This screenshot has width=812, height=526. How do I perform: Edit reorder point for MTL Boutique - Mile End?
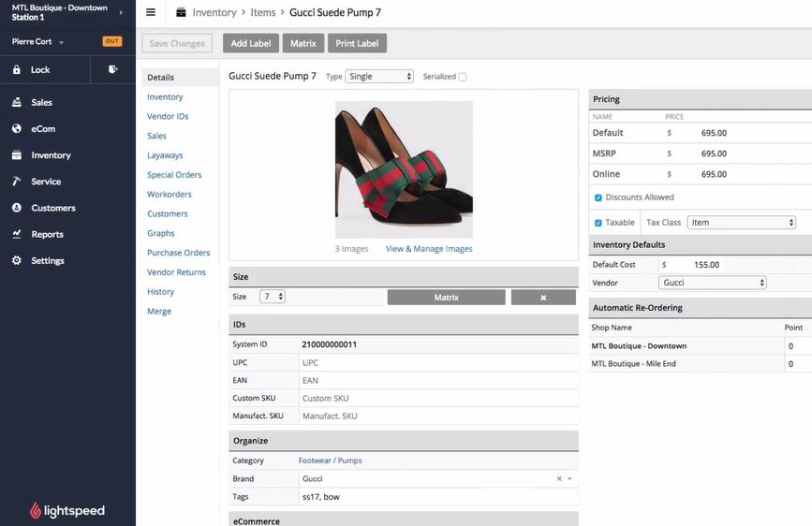(798, 364)
